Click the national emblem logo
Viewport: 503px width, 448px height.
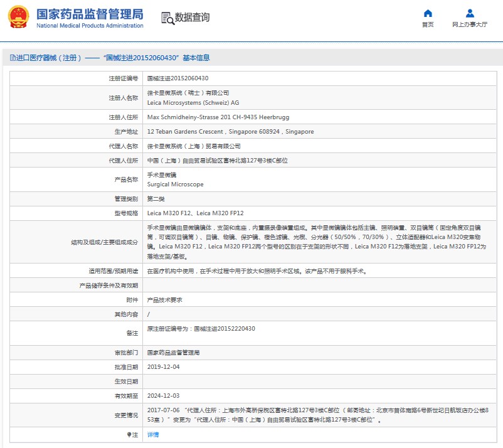pos(18,16)
